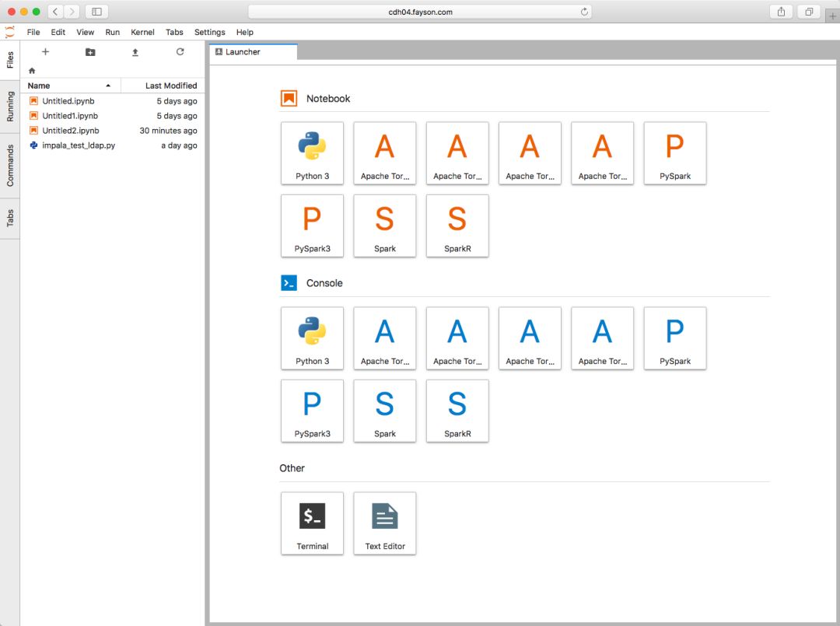The height and width of the screenshot is (626, 840).
Task: Refresh the file list
Action: [x=180, y=51]
